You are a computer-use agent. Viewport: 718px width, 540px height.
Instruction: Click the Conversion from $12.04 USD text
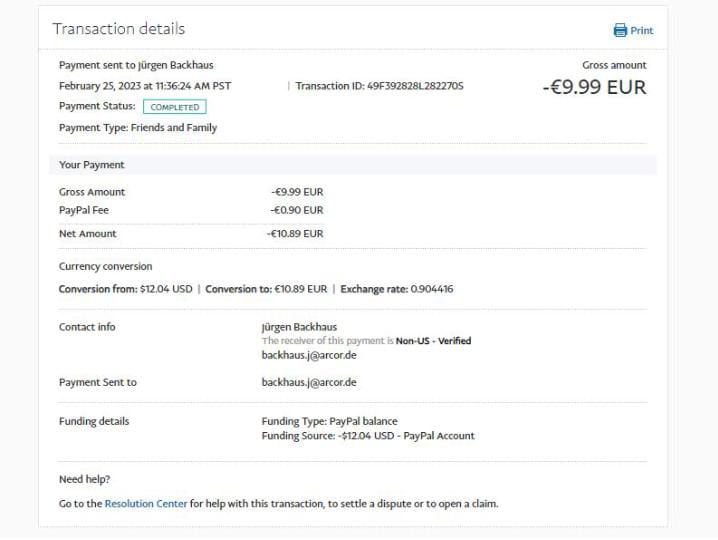(125, 289)
